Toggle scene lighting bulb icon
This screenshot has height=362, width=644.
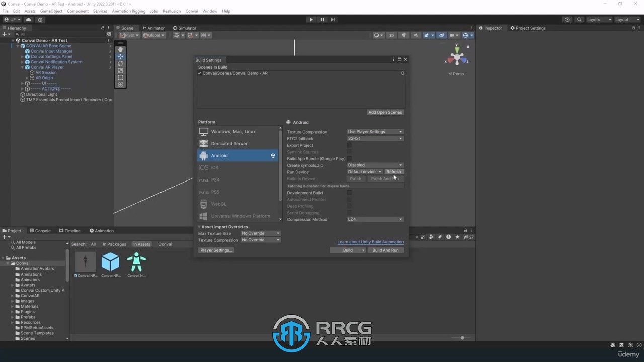pos(404,35)
